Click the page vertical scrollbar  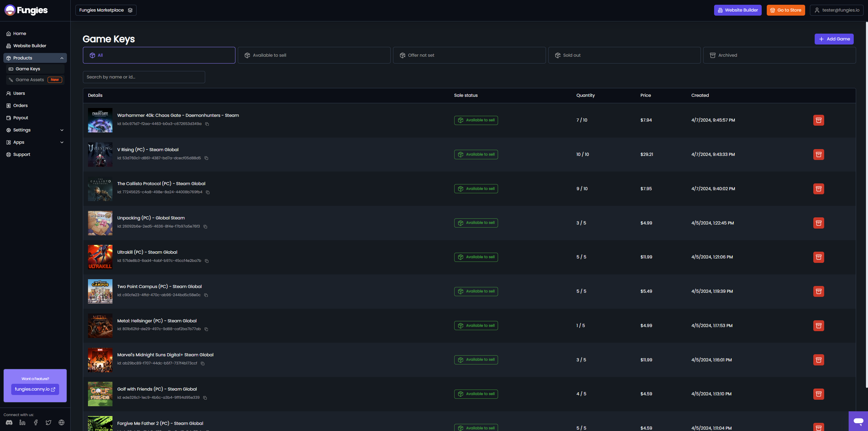[866, 204]
